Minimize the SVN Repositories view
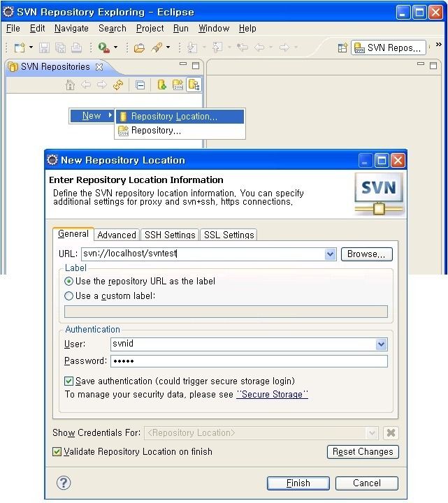This screenshot has height=503, width=448. point(183,64)
